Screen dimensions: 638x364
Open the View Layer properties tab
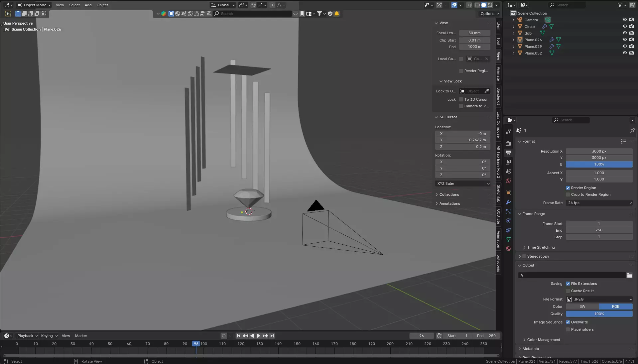point(508,162)
